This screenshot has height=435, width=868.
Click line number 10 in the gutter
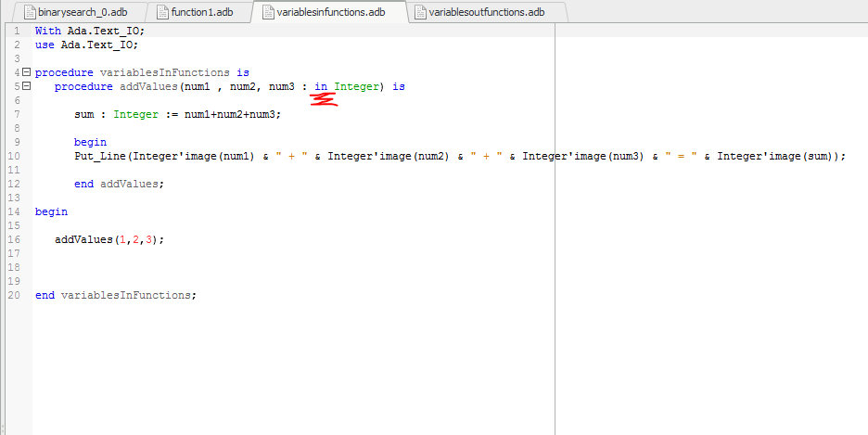[14, 156]
